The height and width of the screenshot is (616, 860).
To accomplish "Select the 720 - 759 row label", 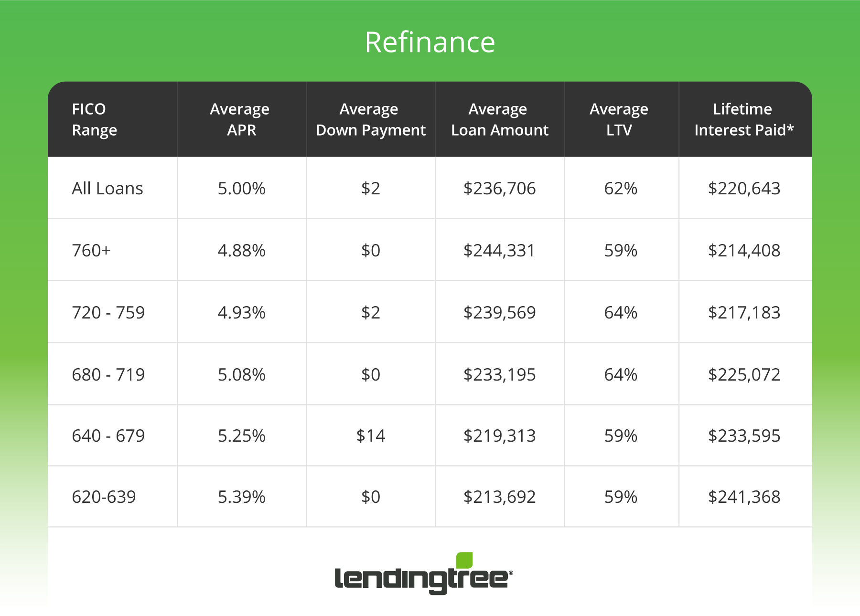I will click(x=108, y=313).
